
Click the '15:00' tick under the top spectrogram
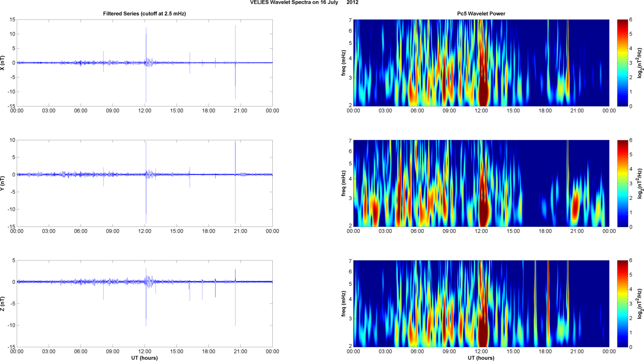[513, 111]
